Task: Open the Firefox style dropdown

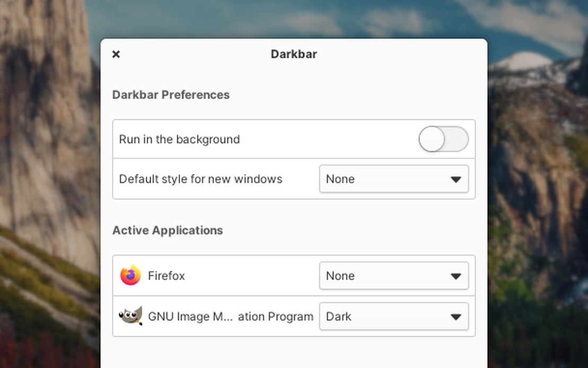Action: coord(394,276)
